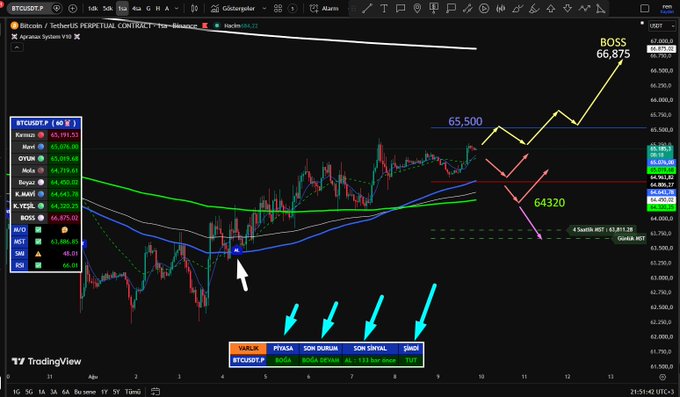The image size is (680, 397).
Task: Set the range to 1Y
Action: (104, 392)
